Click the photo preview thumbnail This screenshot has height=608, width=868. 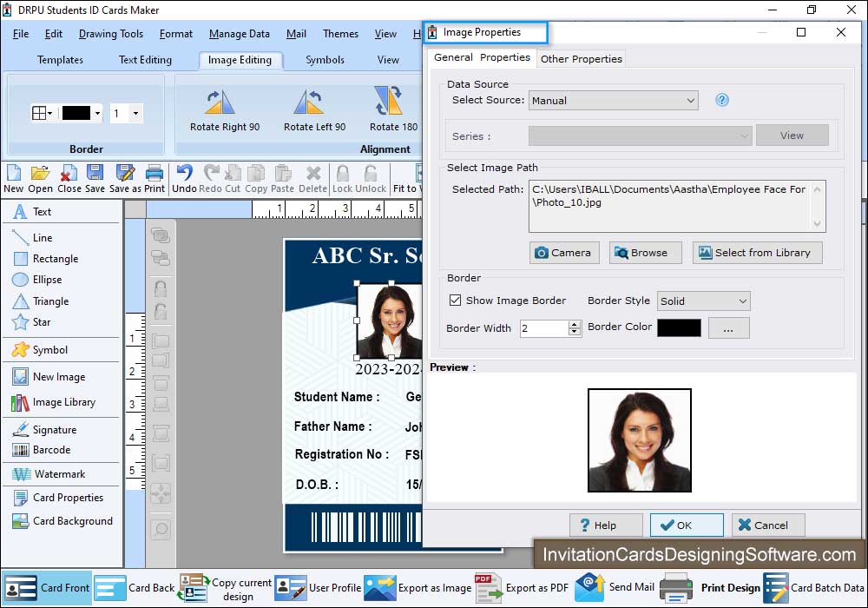(640, 440)
